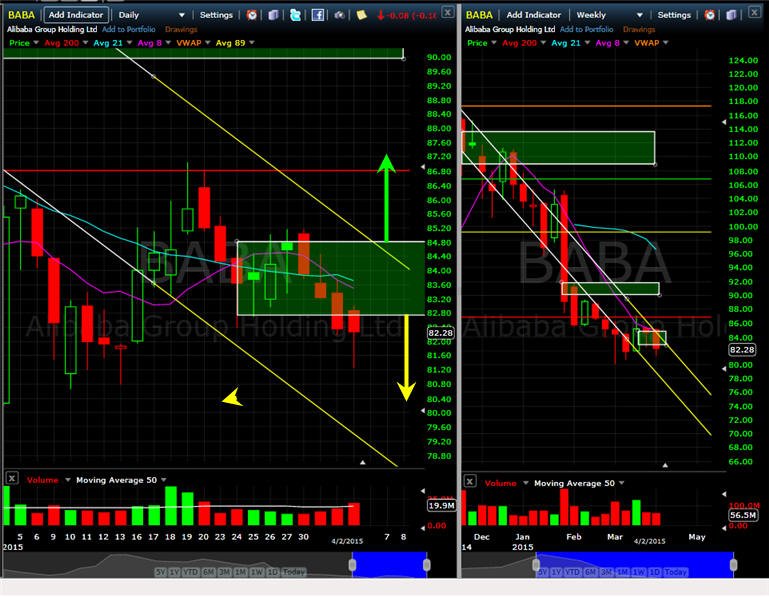Close the daily Volume indicator panel
This screenshot has width=769, height=597.
[x=12, y=477]
